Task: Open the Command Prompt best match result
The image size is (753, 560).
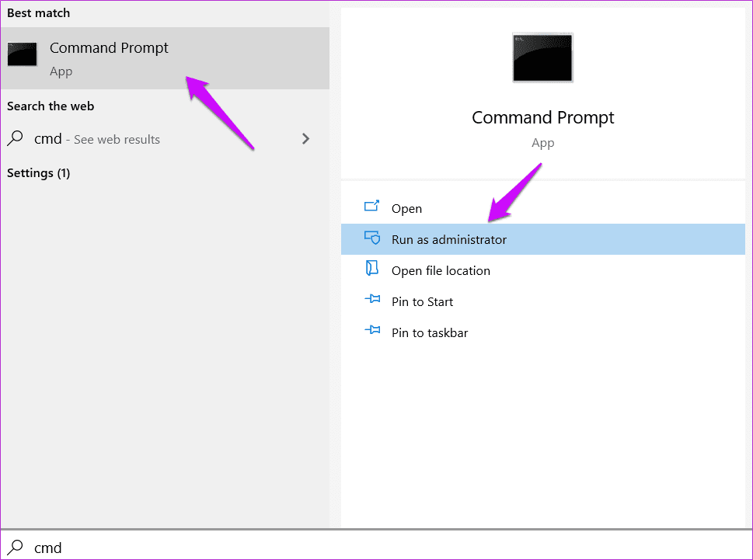Action: pyautogui.click(x=165, y=58)
